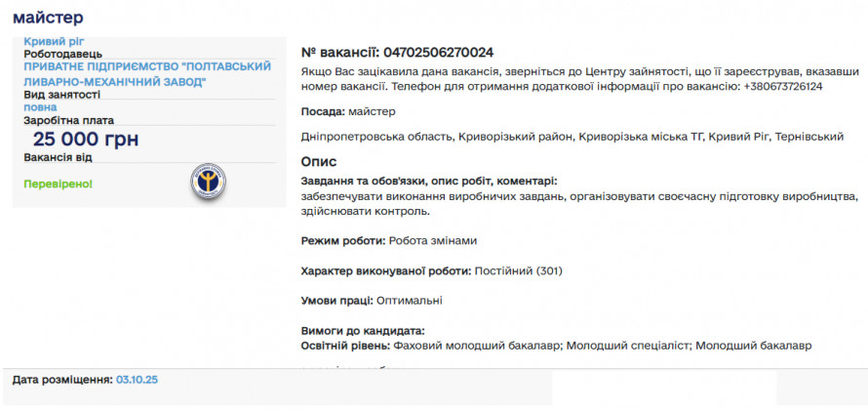Click the Освітній рівень requirements line
The image size is (868, 412).
(x=556, y=345)
